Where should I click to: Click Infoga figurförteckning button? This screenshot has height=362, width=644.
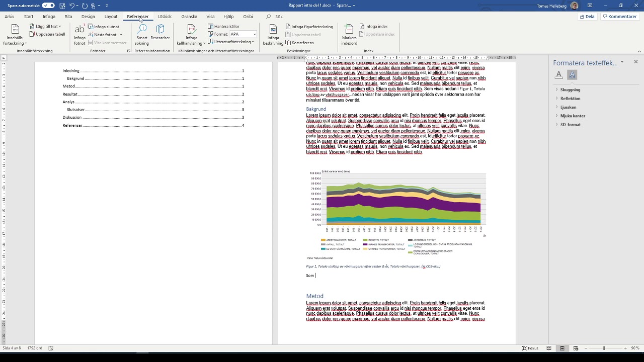click(309, 27)
